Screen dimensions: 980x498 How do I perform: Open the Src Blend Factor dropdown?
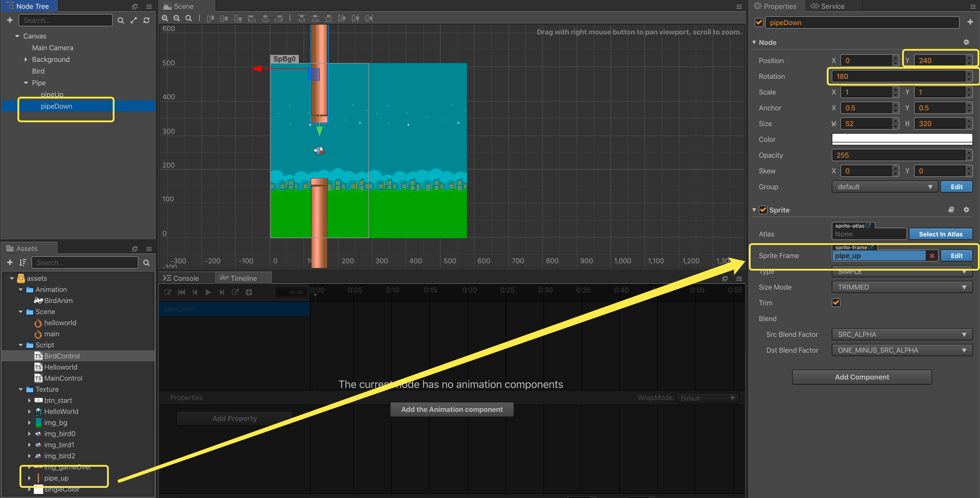(902, 335)
